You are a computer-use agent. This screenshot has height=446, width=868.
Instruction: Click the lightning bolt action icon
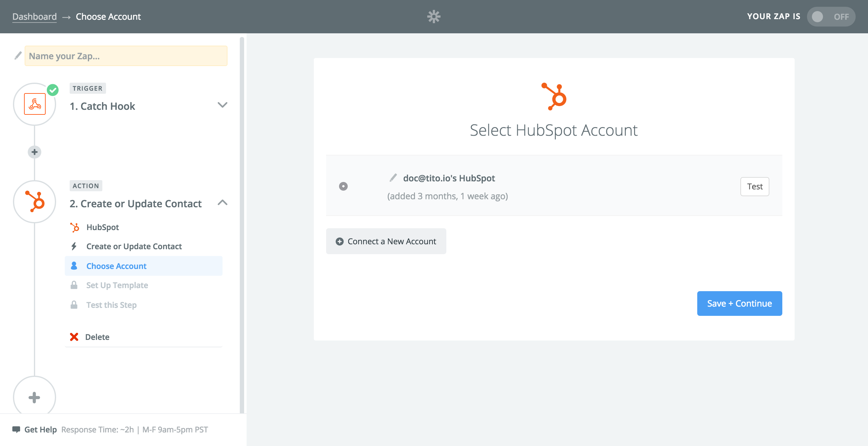[74, 246]
